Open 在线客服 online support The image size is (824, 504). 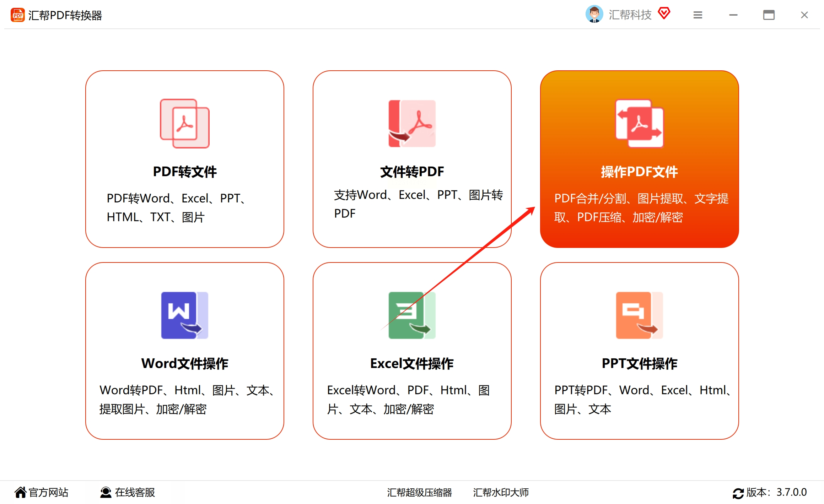(x=135, y=493)
